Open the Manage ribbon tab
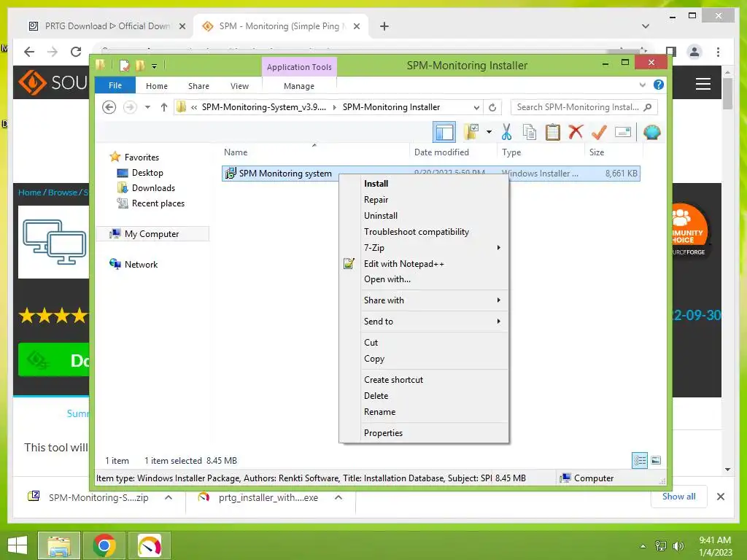This screenshot has height=560, width=747. pos(299,86)
